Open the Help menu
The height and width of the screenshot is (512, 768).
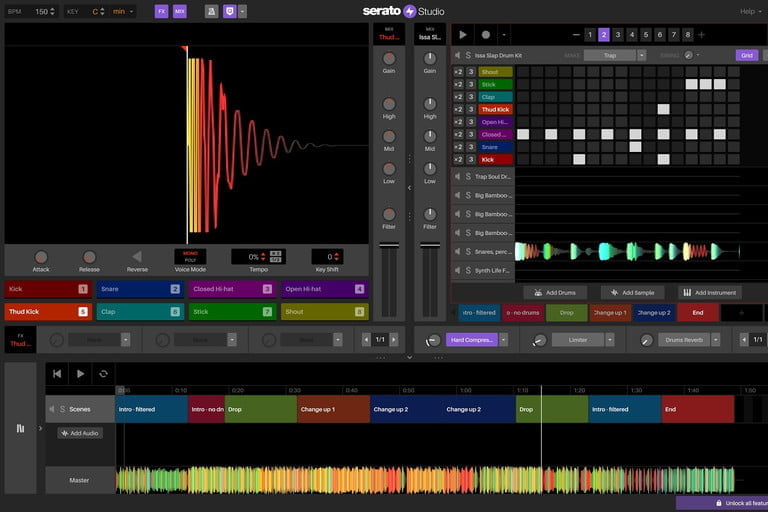click(750, 11)
